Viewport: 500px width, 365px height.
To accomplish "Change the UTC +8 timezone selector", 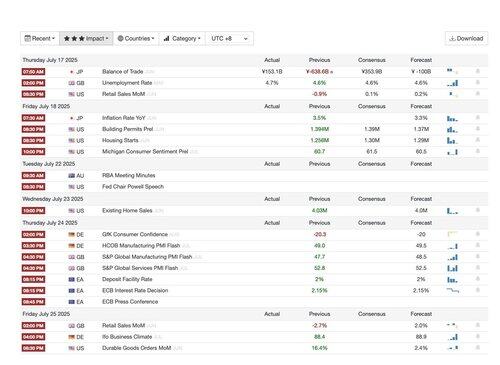I will [229, 38].
